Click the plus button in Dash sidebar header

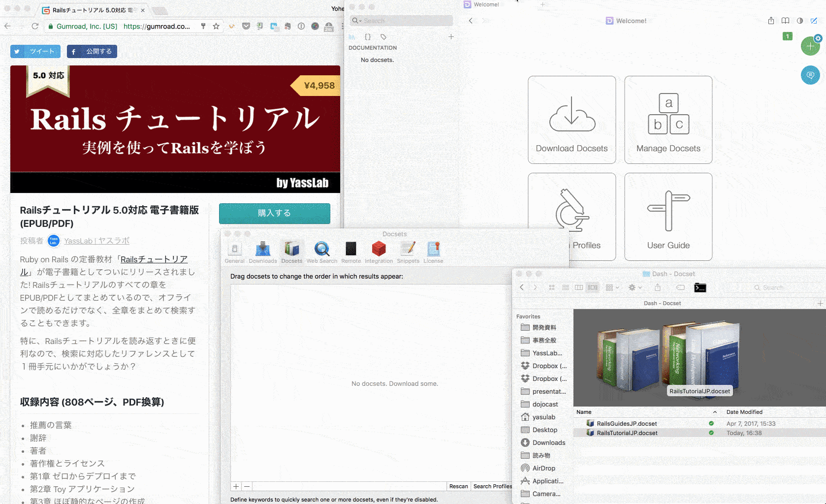[x=451, y=37]
